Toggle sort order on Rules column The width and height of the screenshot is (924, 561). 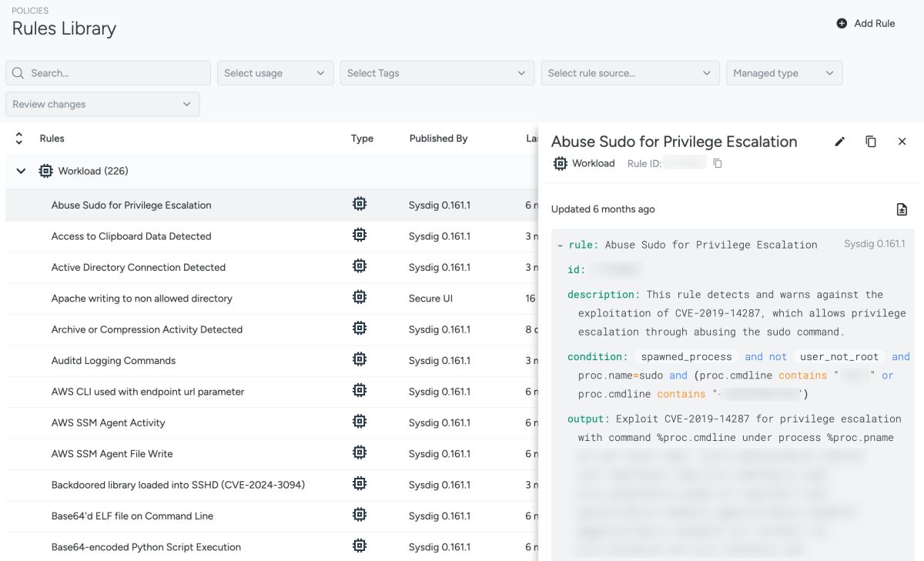[19, 139]
